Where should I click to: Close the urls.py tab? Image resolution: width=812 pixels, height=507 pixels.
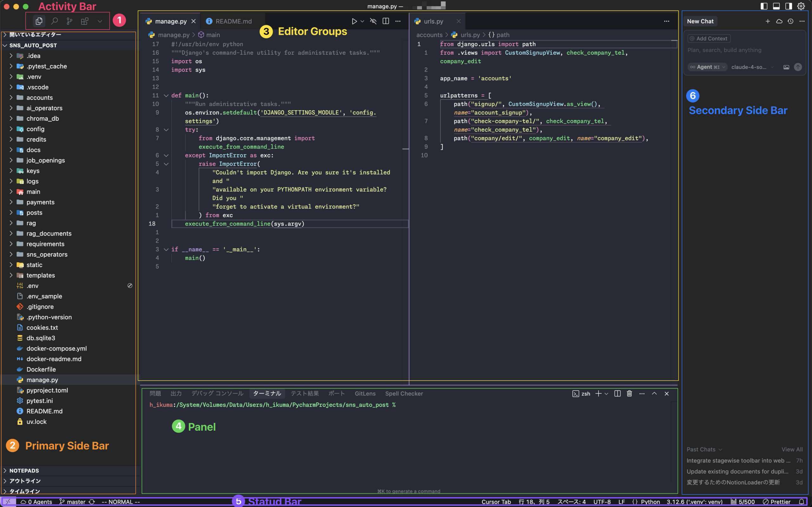click(459, 21)
